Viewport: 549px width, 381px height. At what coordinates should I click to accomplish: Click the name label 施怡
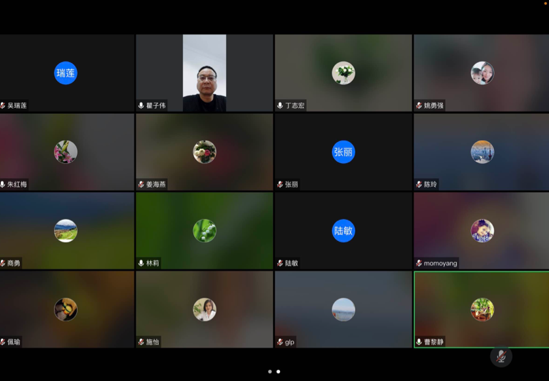[x=153, y=342]
